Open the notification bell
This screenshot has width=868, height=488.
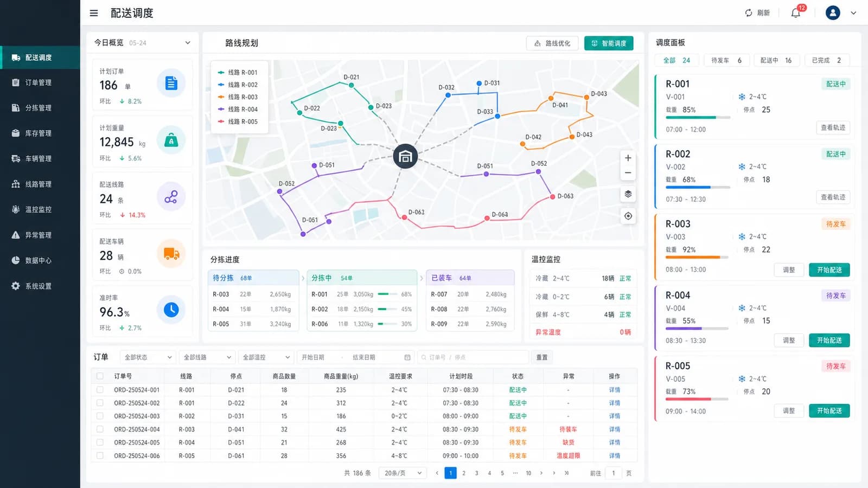click(796, 13)
